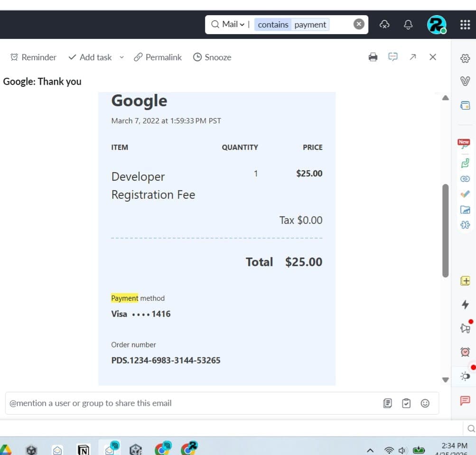Image resolution: width=476 pixels, height=455 pixels.
Task: Toggle the light/dark mode switch
Action: tap(465, 376)
